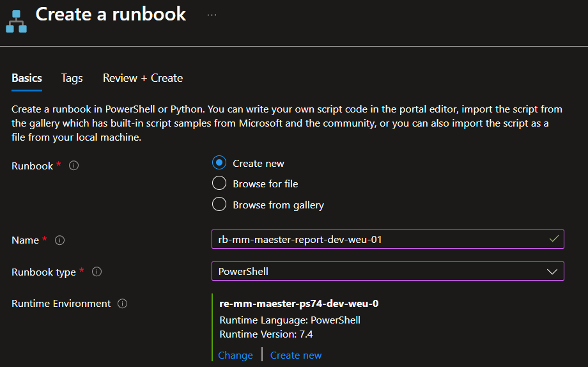Click the Runtime Version: 7.4 text
Image resolution: width=588 pixels, height=367 pixels.
coord(266,334)
